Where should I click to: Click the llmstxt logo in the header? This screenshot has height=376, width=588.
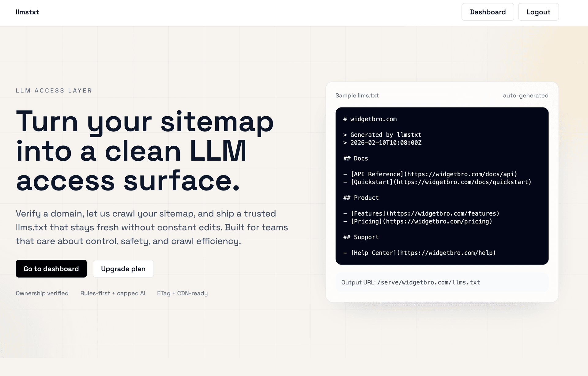coord(27,12)
